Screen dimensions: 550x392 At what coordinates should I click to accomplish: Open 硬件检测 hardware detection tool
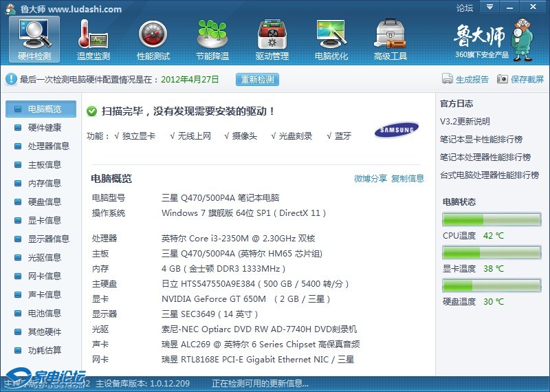click(x=34, y=39)
